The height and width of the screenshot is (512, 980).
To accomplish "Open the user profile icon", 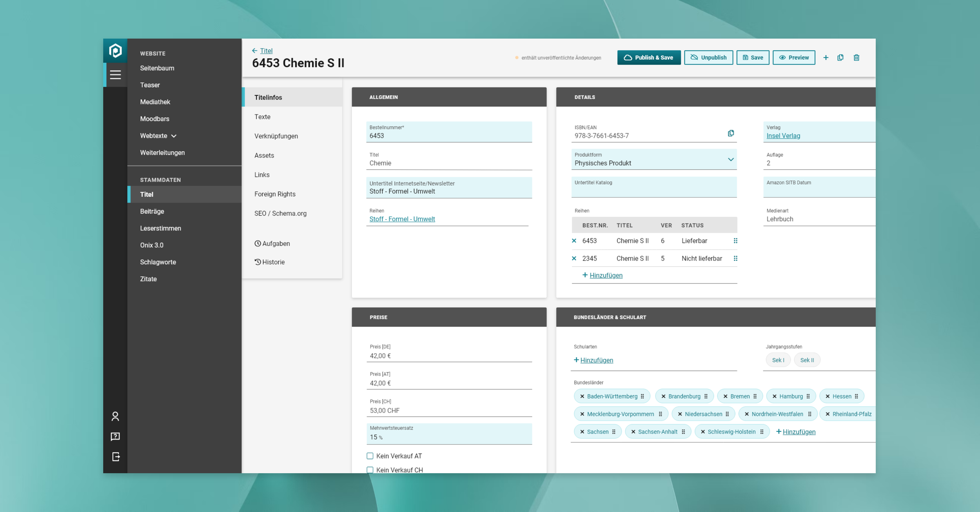I will coord(115,416).
